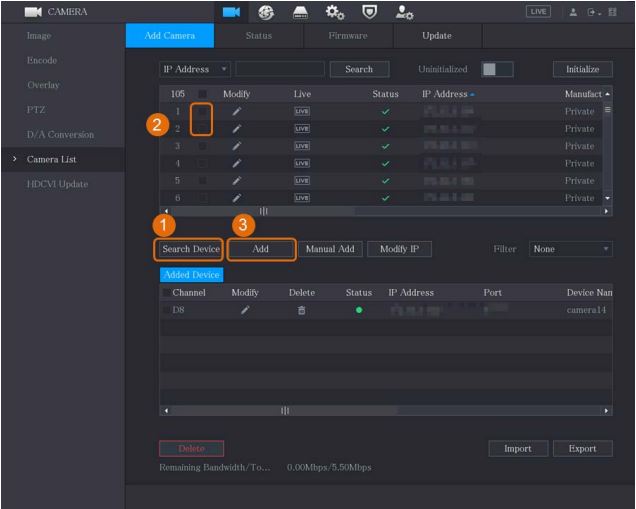Viewport: 636px width, 509px height.
Task: Open live preview for searched device 5
Action: click(302, 180)
